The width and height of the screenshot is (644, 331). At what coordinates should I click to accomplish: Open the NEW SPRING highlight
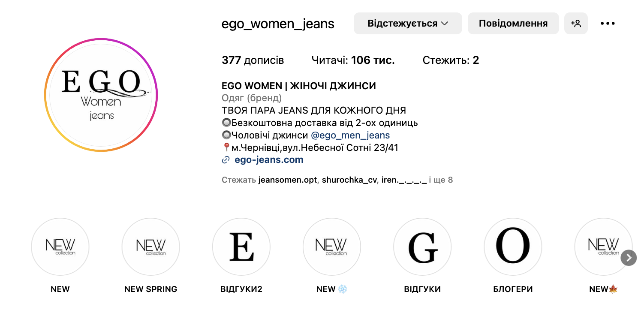click(x=150, y=247)
